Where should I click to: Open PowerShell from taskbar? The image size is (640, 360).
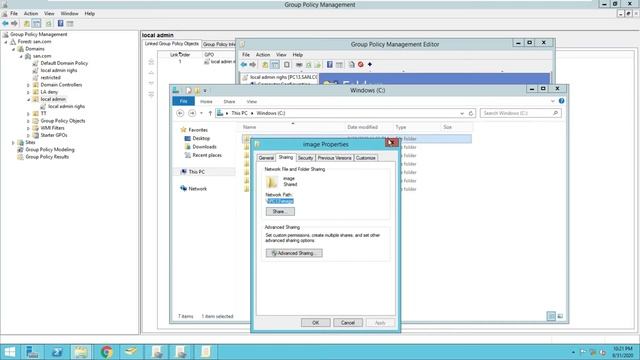[57, 352]
